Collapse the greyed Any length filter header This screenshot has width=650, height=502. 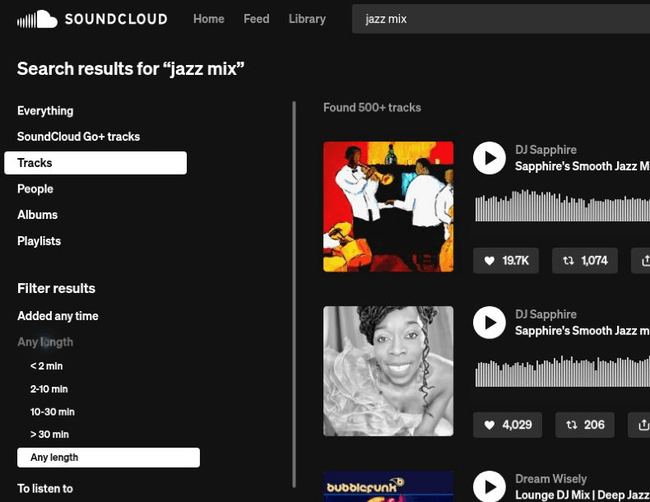click(x=45, y=342)
